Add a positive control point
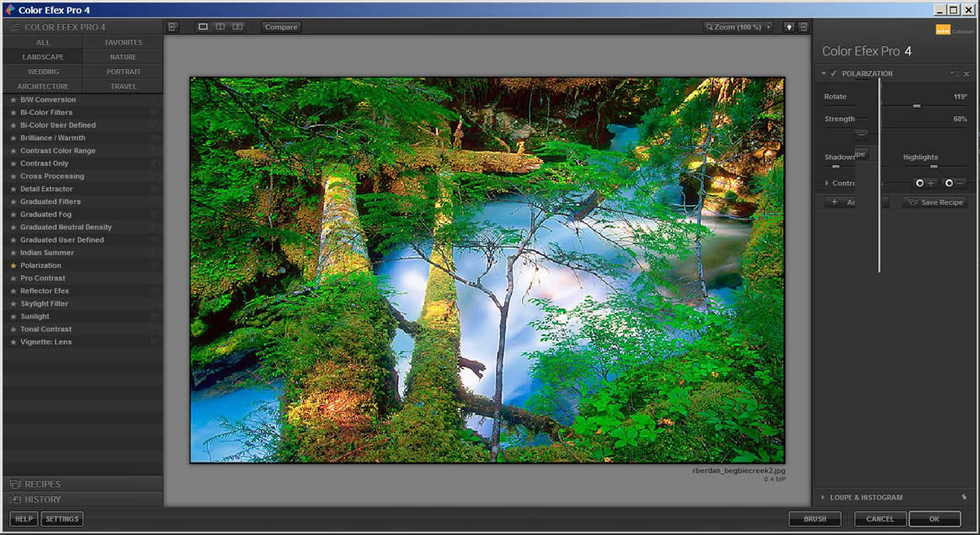 pos(925,183)
